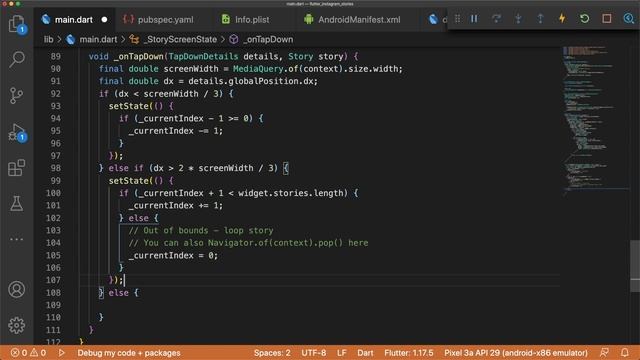Switch to the main.dart tab
The image size is (640, 360).
[73, 20]
